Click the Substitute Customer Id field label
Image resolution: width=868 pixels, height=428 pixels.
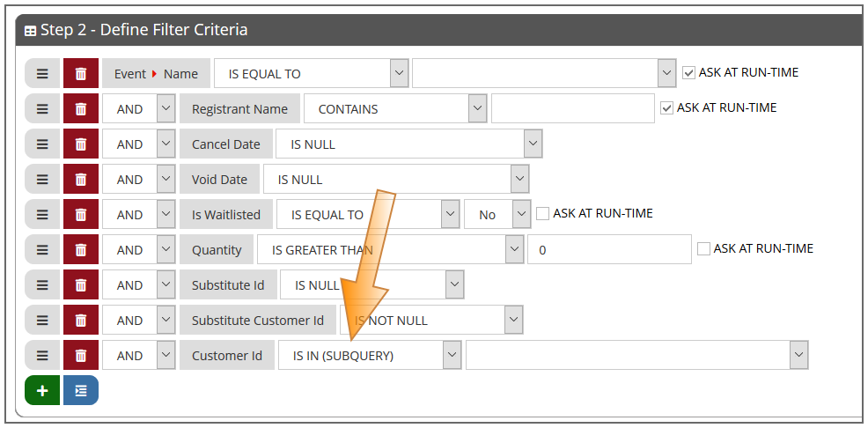(258, 321)
